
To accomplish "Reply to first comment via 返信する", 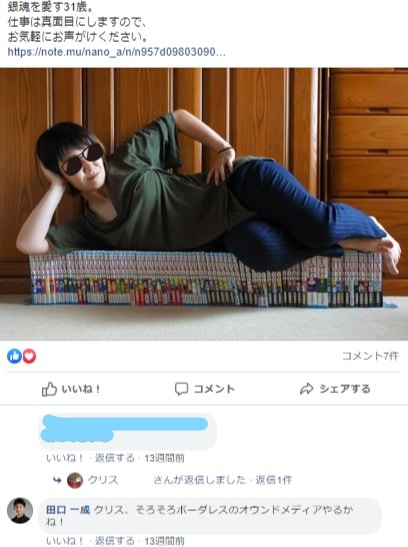I will coord(115,458).
